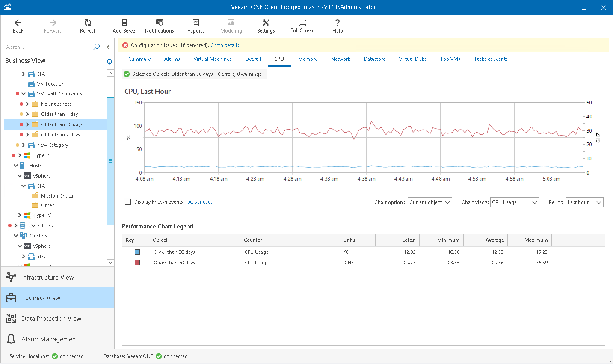This screenshot has width=613, height=364.
Task: Click Veeam ONE app icon in title bar
Action: click(7, 7)
